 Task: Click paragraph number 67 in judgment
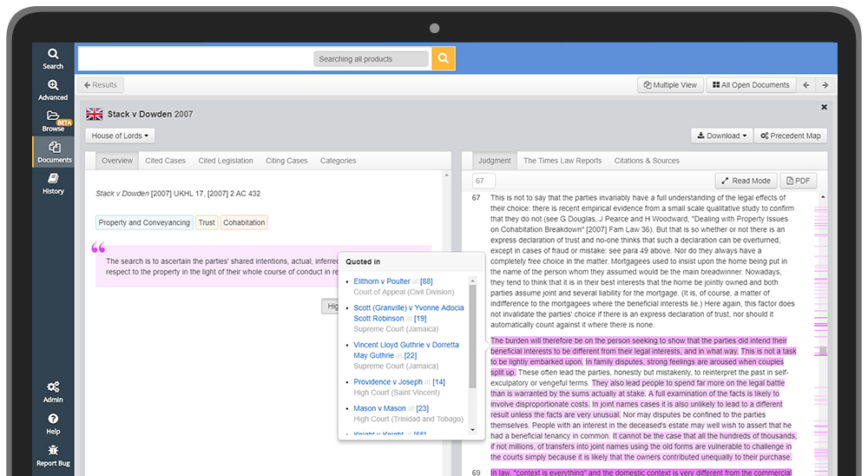tap(476, 198)
